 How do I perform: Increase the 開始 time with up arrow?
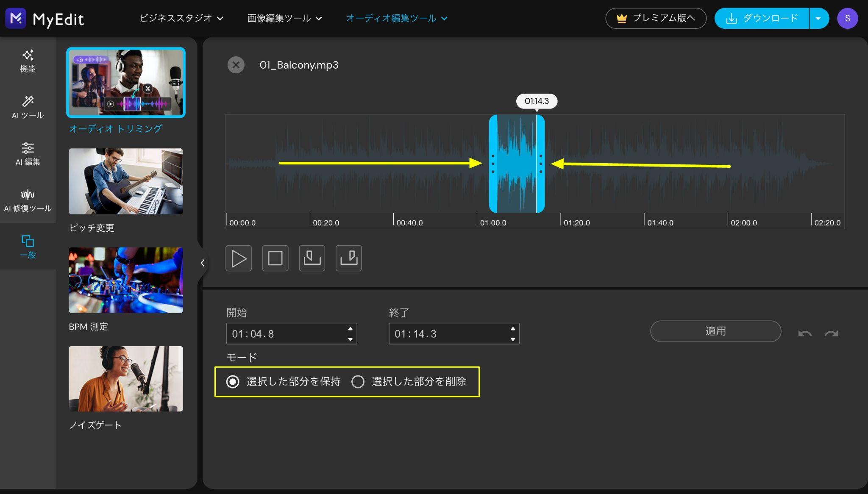(350, 329)
